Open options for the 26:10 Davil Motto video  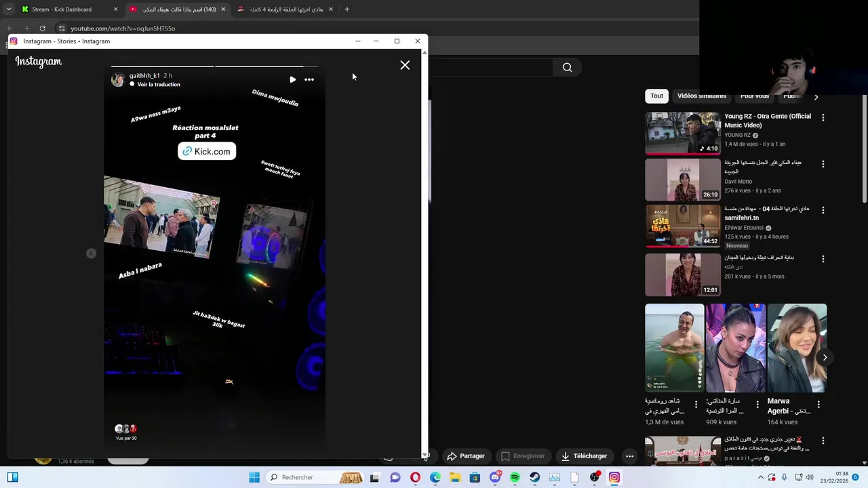(x=823, y=164)
